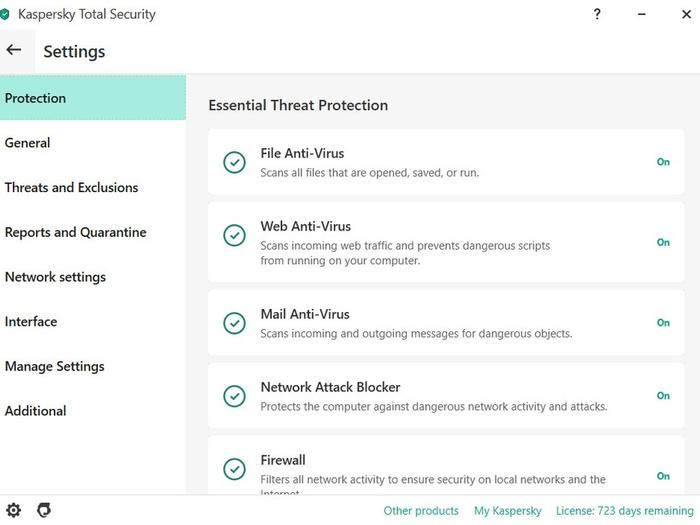This screenshot has width=700, height=525.
Task: Click the support agent icon at bottom left
Action: point(44,510)
